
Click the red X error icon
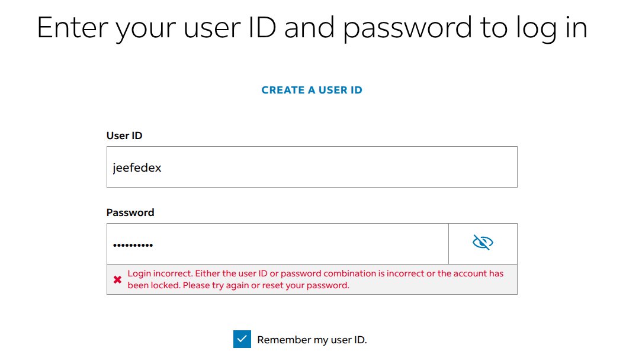pyautogui.click(x=117, y=279)
